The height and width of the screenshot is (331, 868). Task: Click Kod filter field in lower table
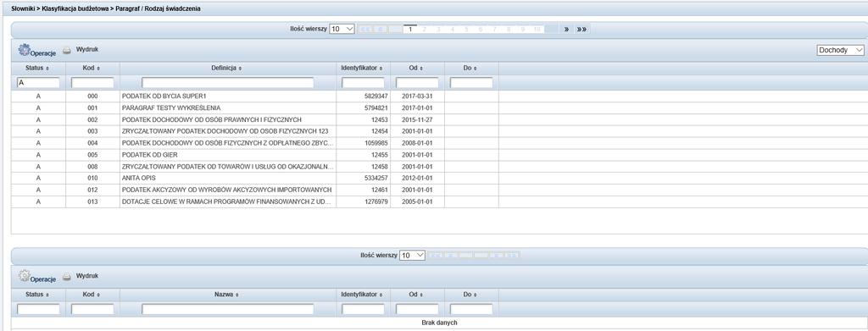[92, 310]
